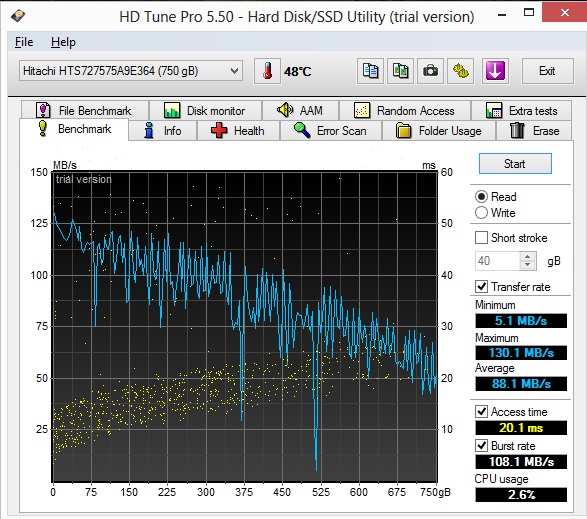This screenshot has width=587, height=519.
Task: Switch to the Error Scan tab
Action: pyautogui.click(x=331, y=131)
